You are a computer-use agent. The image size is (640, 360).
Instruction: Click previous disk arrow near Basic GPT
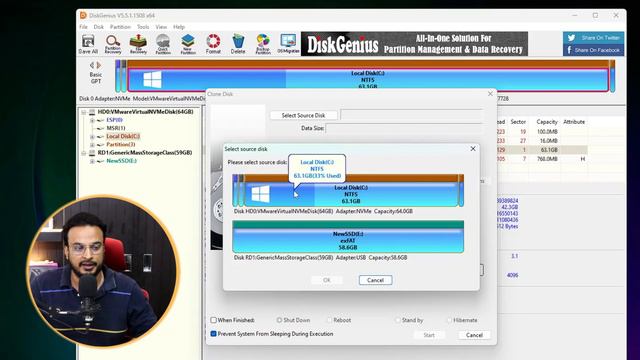click(92, 65)
